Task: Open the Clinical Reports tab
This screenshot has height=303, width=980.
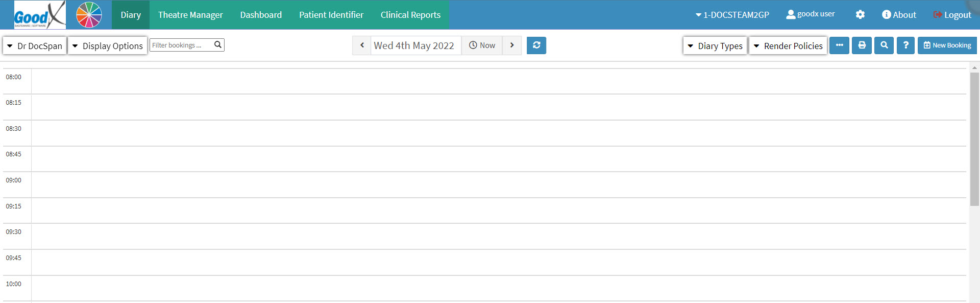Action: pos(410,15)
